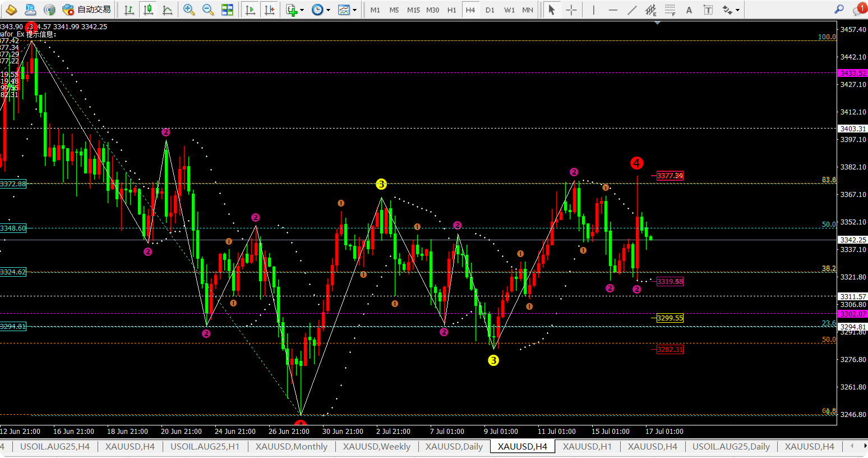Open the arrows objects dropdown
868x458 pixels.
731,10
